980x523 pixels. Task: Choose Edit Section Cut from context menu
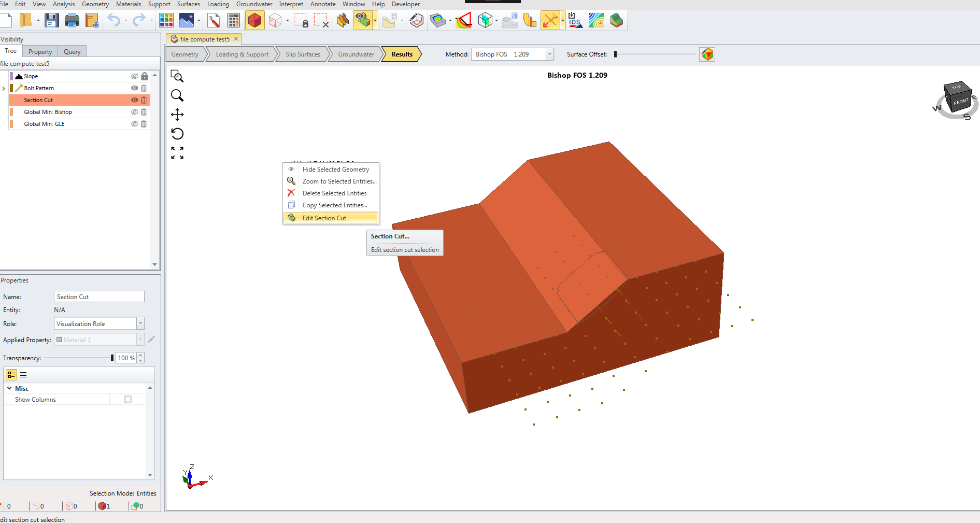pyautogui.click(x=331, y=218)
